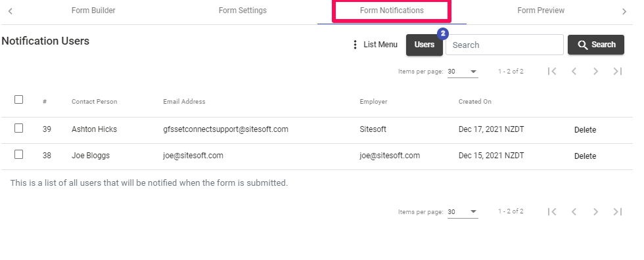
Task: Go to last page in top paginator
Action: (x=617, y=72)
